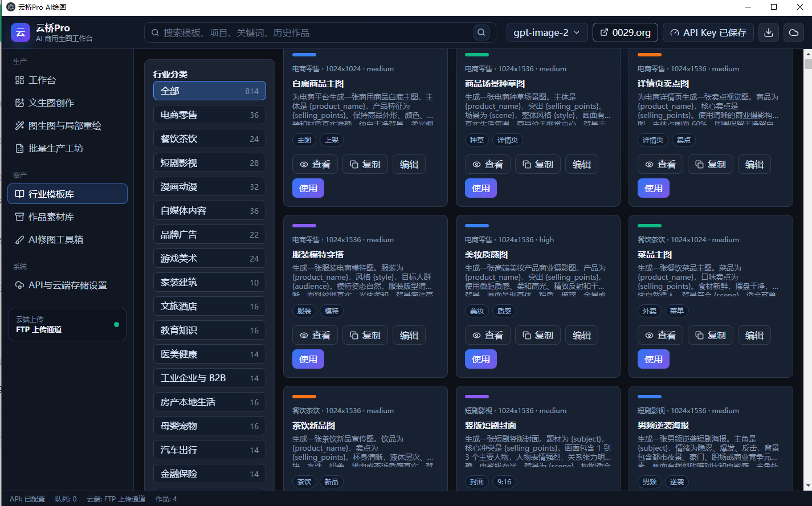Select the 教育知识 category
812x506 pixels.
pyautogui.click(x=210, y=330)
